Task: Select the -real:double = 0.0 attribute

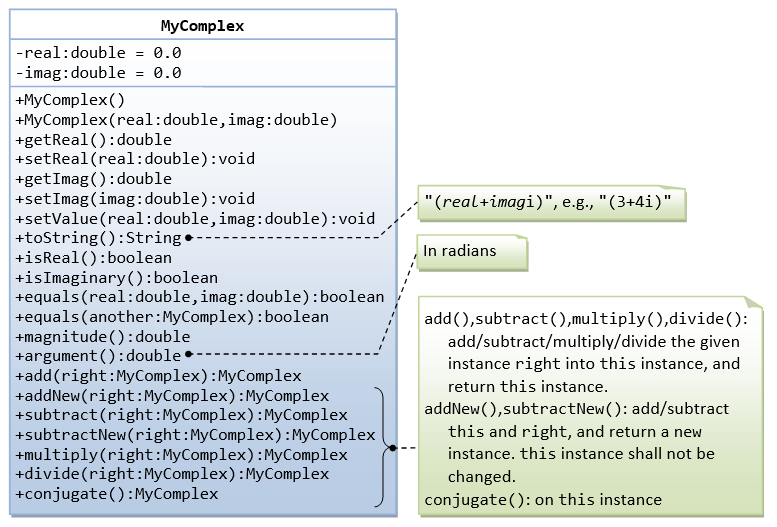Action: coord(98,53)
